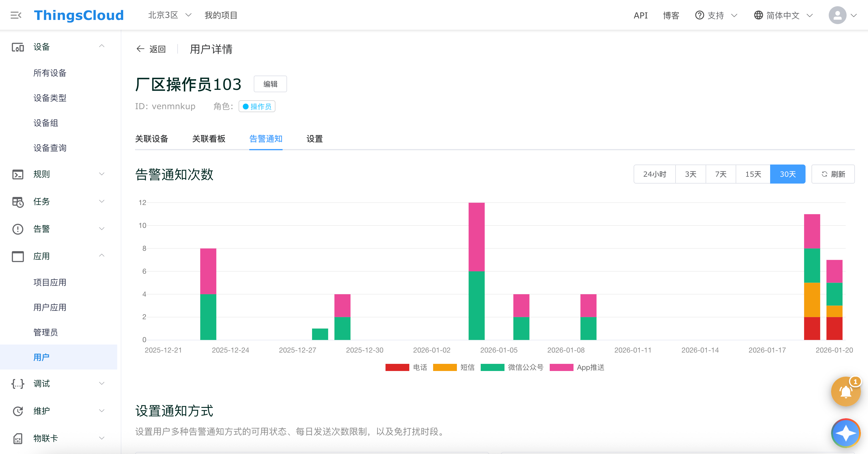Click the 刷新 refresh button
Screen dimensions: 868x454
click(x=833, y=174)
